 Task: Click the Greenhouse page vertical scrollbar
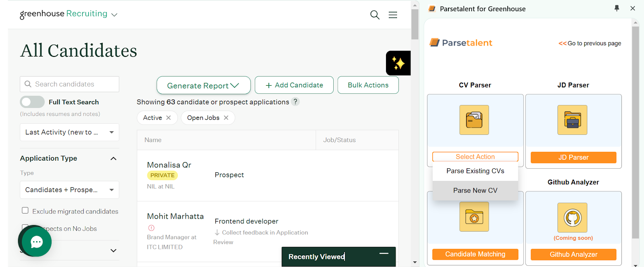click(x=415, y=24)
